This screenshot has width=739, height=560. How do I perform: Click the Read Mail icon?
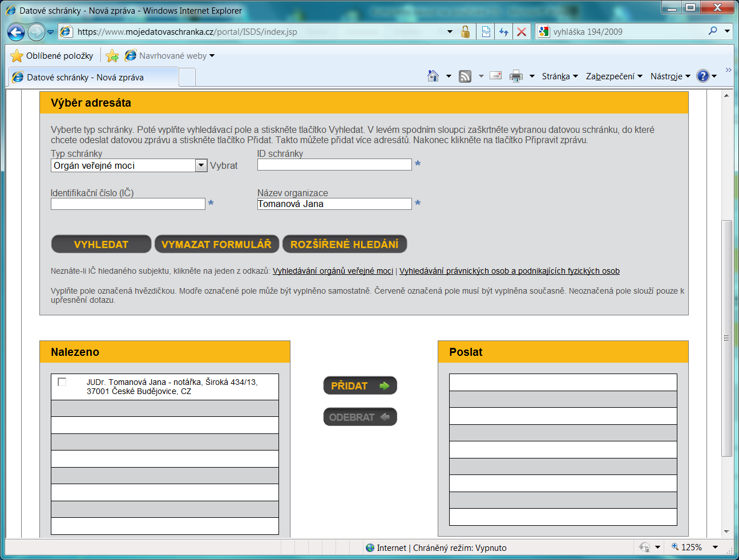click(496, 76)
